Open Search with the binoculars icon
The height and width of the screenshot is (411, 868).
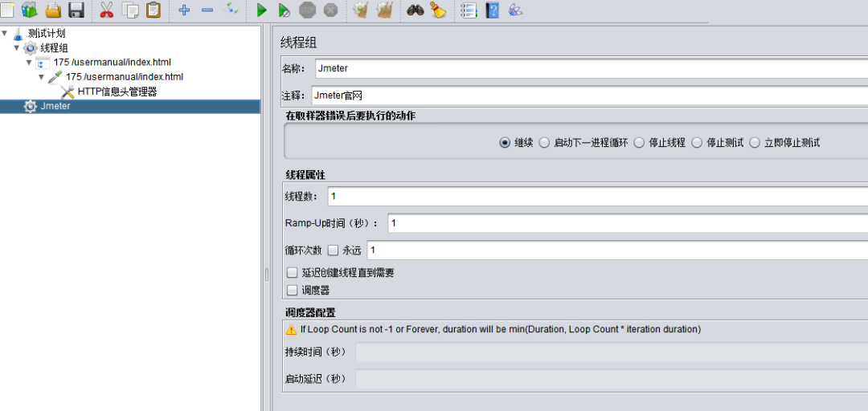tap(415, 10)
